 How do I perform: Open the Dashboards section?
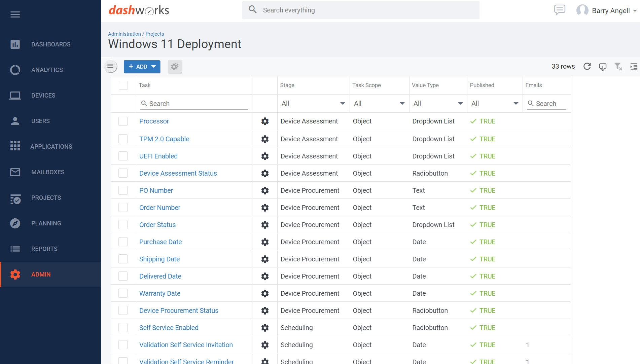point(50,44)
